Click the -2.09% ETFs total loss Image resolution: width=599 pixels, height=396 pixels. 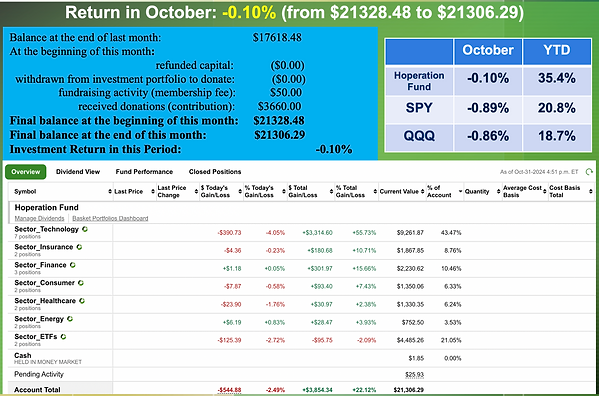click(x=366, y=340)
